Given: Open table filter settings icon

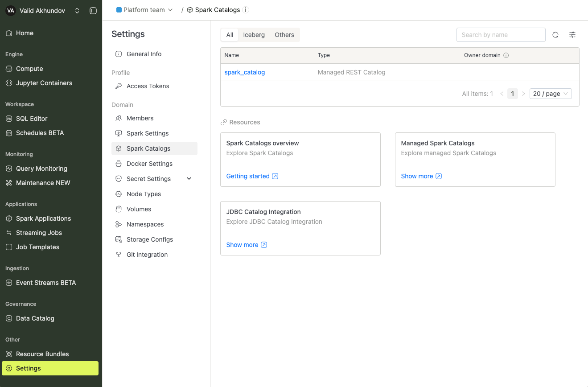Looking at the screenshot, I should click(572, 35).
